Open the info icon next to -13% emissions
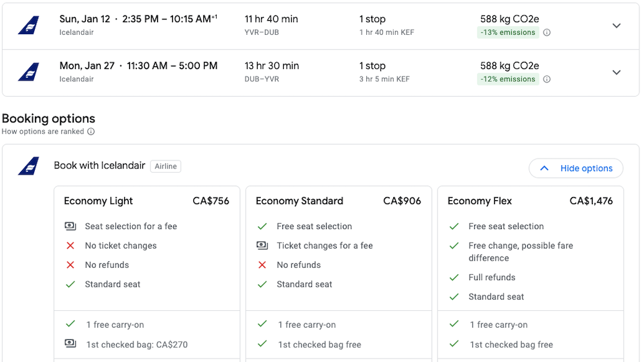644x362 pixels. [547, 32]
